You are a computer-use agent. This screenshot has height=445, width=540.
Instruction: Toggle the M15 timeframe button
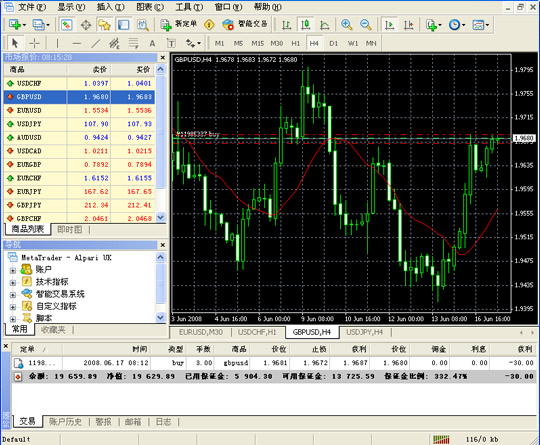tap(257, 43)
